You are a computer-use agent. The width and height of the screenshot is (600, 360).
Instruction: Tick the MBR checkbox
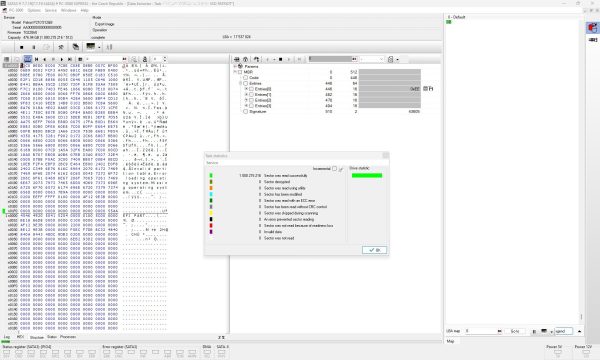[x=240, y=72]
